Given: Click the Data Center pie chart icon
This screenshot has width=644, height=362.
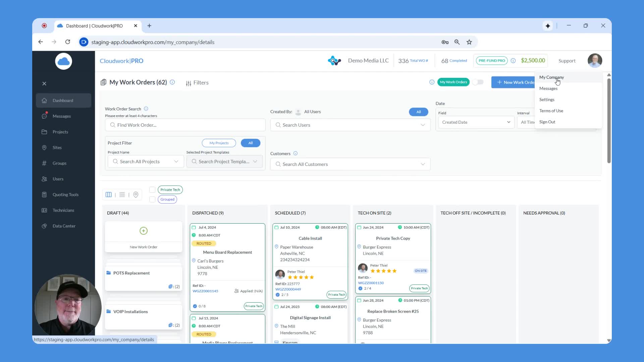Looking at the screenshot, I should click(x=44, y=226).
